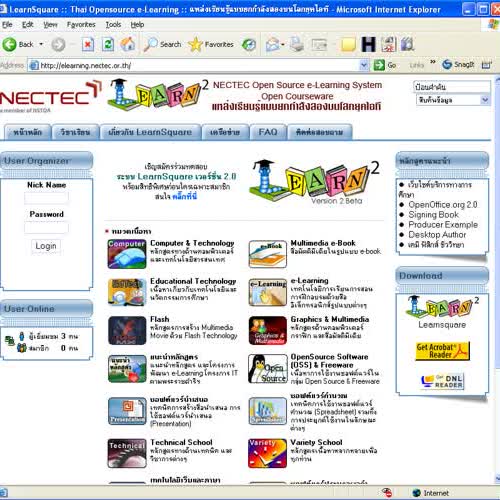Open the Favorites menu
Image resolution: width=500 pixels, height=500 pixels.
coord(81,25)
